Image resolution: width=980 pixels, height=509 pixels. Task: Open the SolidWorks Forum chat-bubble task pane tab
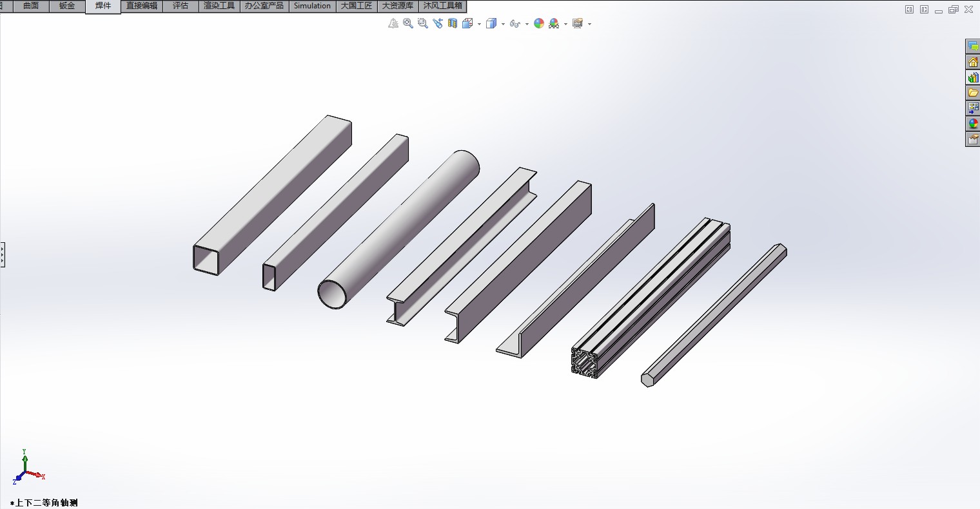click(973, 46)
